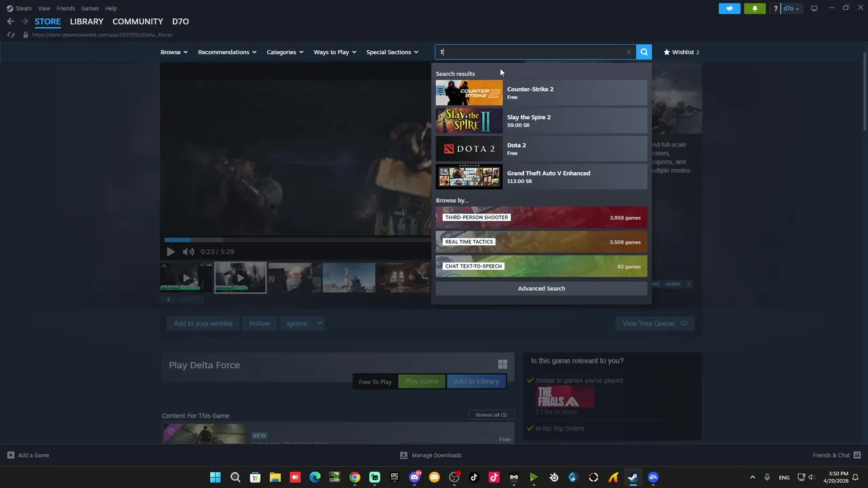This screenshot has width=868, height=488.
Task: Clear the search box with X
Action: tap(629, 52)
